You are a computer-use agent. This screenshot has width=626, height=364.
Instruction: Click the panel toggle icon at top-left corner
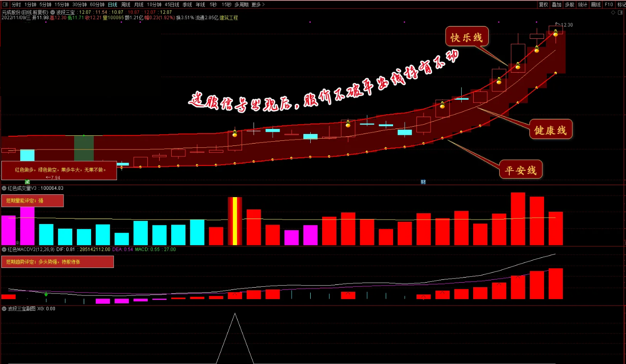click(x=5, y=5)
